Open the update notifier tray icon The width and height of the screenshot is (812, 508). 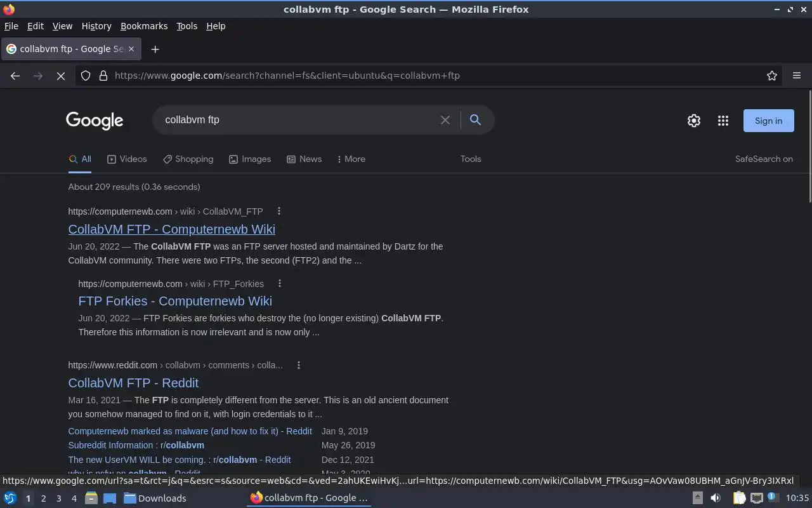pos(773,498)
